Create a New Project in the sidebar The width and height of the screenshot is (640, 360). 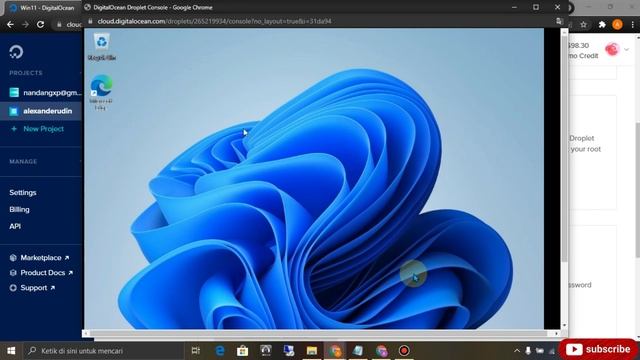pyautogui.click(x=37, y=129)
